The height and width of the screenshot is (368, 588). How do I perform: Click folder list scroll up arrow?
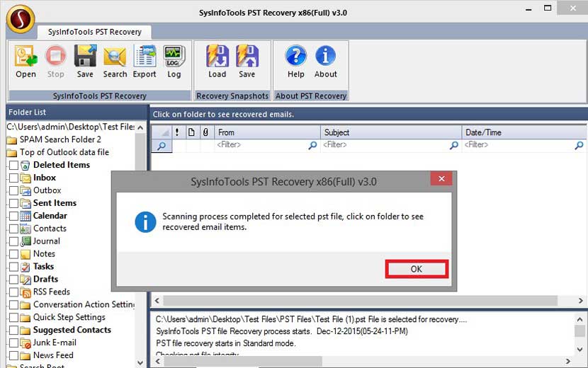140,128
